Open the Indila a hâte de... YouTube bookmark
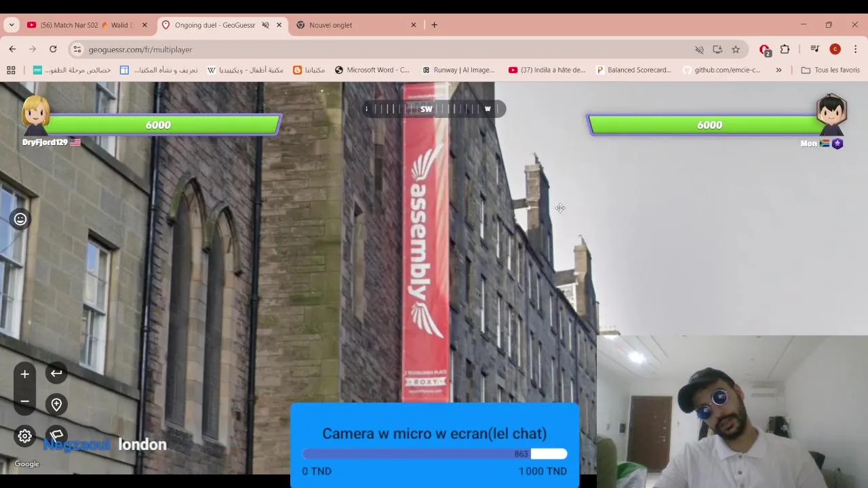Viewport: 868px width, 488px height. point(547,70)
